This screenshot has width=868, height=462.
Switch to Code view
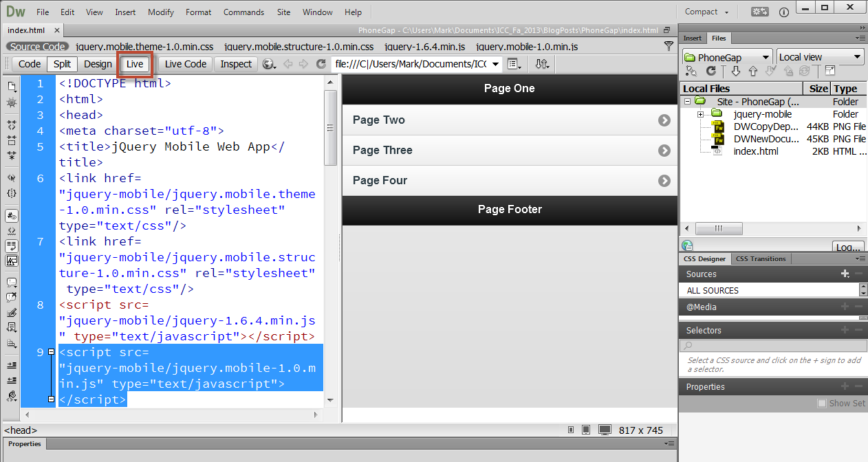pos(30,64)
